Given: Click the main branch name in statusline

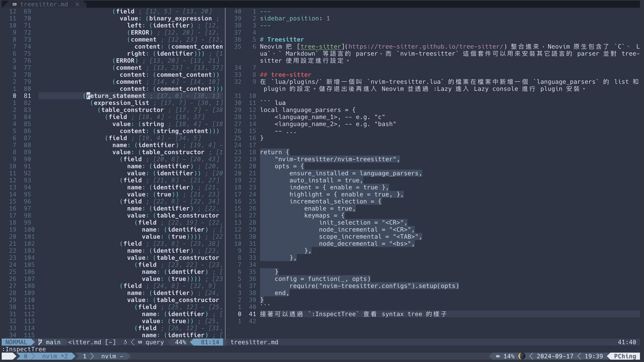Looking at the screenshot, I should pyautogui.click(x=53, y=342).
